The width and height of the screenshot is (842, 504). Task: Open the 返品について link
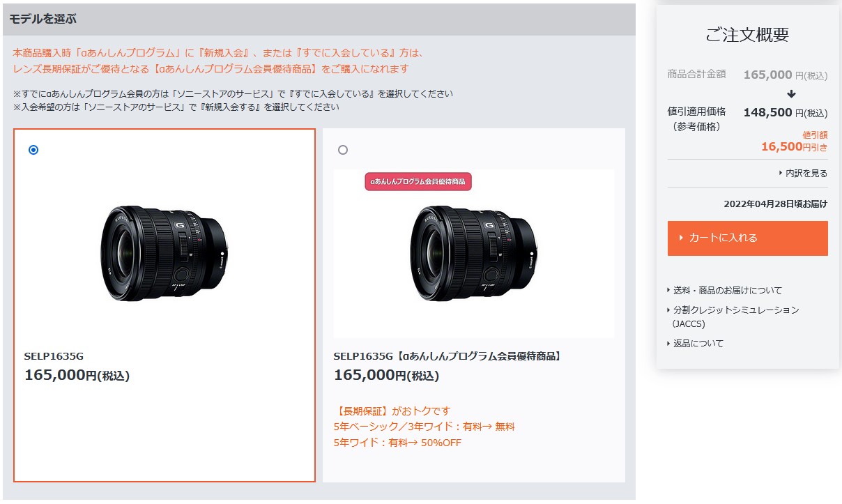[698, 344]
